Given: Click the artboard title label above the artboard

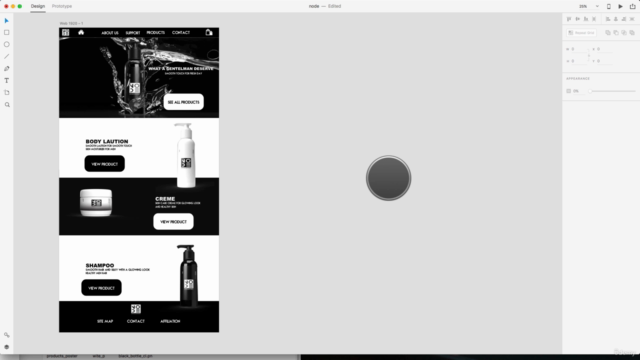Looking at the screenshot, I should (x=71, y=23).
